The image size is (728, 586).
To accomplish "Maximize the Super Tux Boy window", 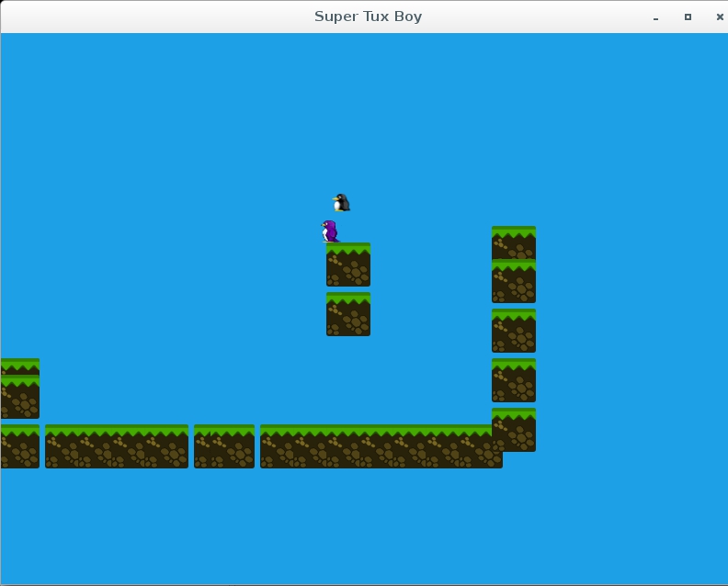I will click(688, 17).
